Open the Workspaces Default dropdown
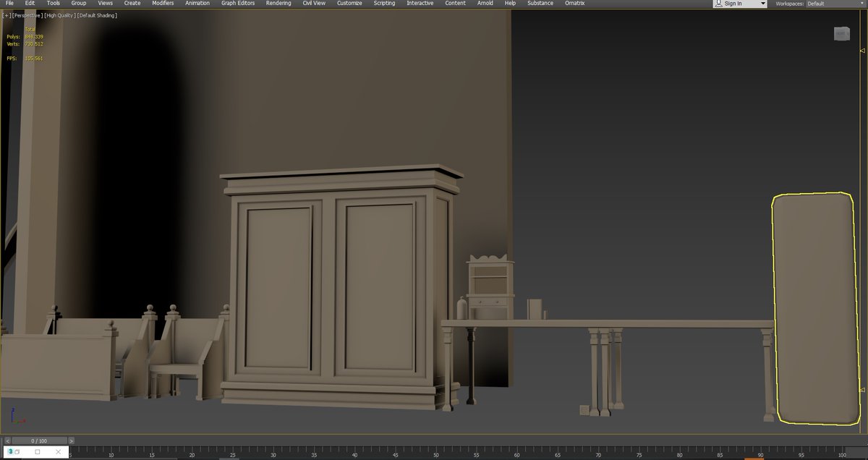 click(x=837, y=4)
